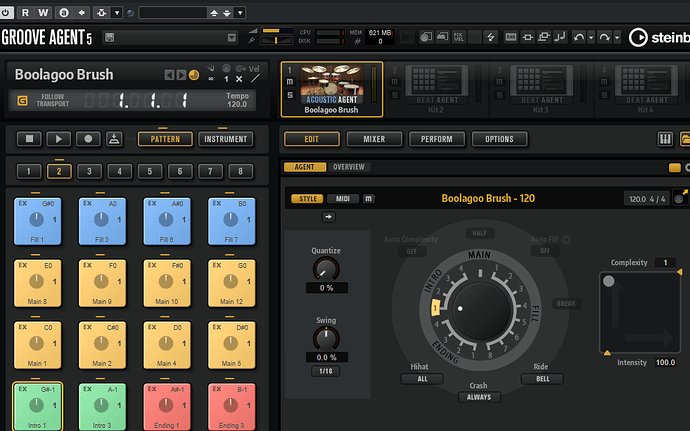This screenshot has width=690, height=431.
Task: Open the PERFORM page tab
Action: [437, 139]
